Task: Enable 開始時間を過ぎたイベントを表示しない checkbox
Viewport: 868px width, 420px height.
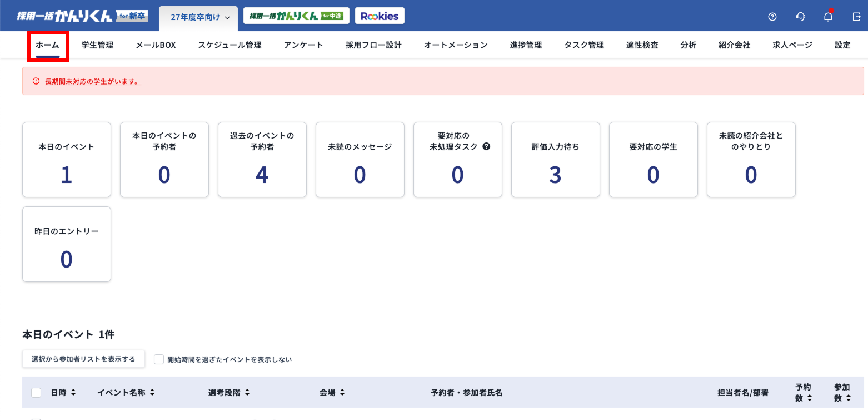Action: (x=158, y=359)
